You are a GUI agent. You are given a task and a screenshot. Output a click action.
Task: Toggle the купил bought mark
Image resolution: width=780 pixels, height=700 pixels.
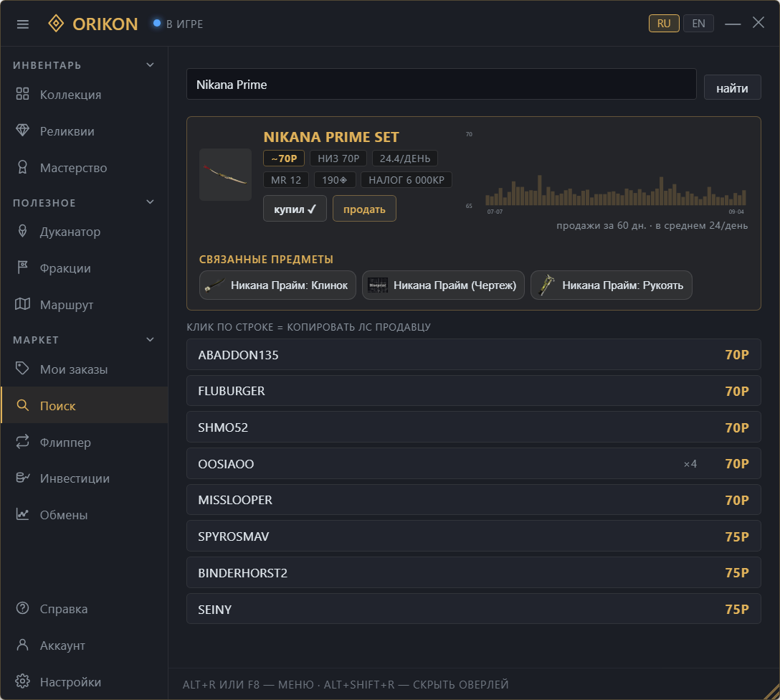(295, 209)
